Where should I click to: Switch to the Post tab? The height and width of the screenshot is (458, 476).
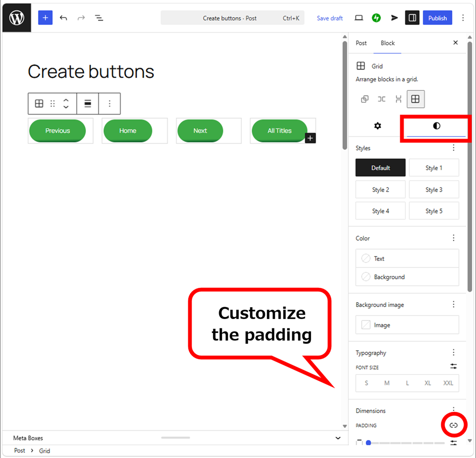pos(361,43)
